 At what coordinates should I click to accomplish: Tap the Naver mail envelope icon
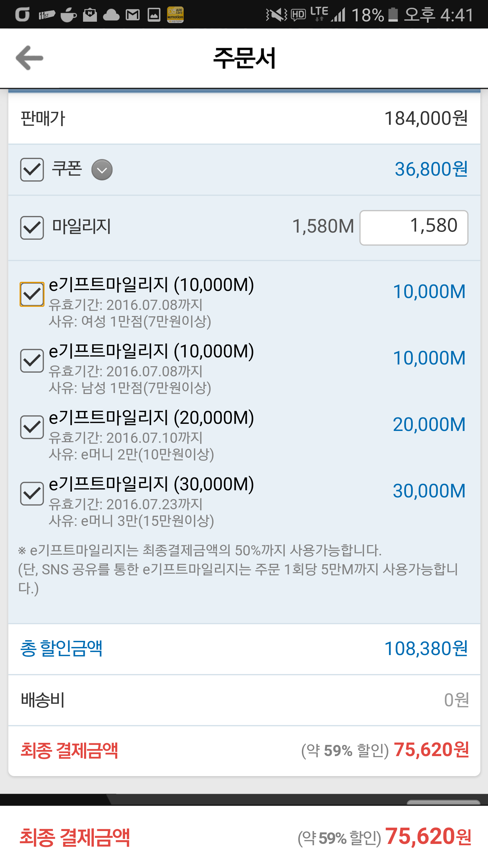(x=90, y=15)
